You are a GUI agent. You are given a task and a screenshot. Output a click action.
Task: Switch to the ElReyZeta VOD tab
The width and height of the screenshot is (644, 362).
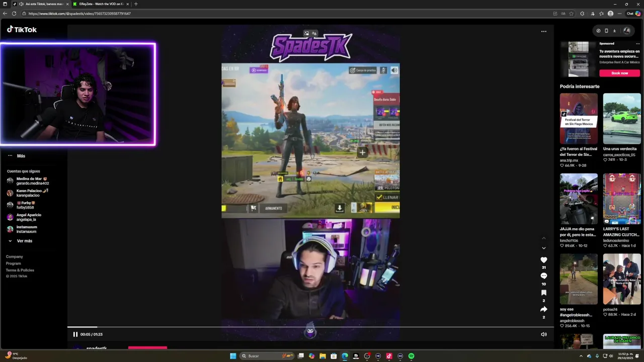coord(101,4)
